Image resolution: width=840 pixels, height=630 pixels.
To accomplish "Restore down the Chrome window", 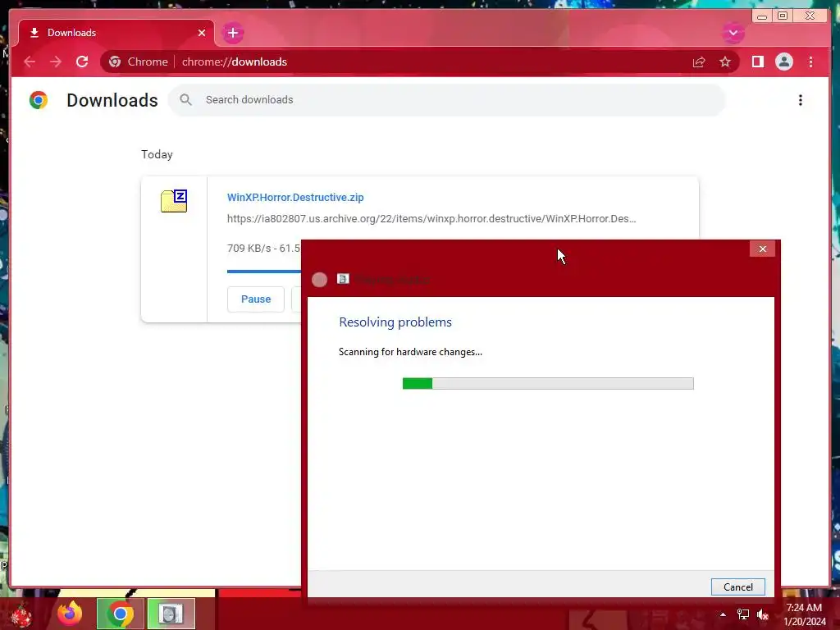I will coord(783,16).
